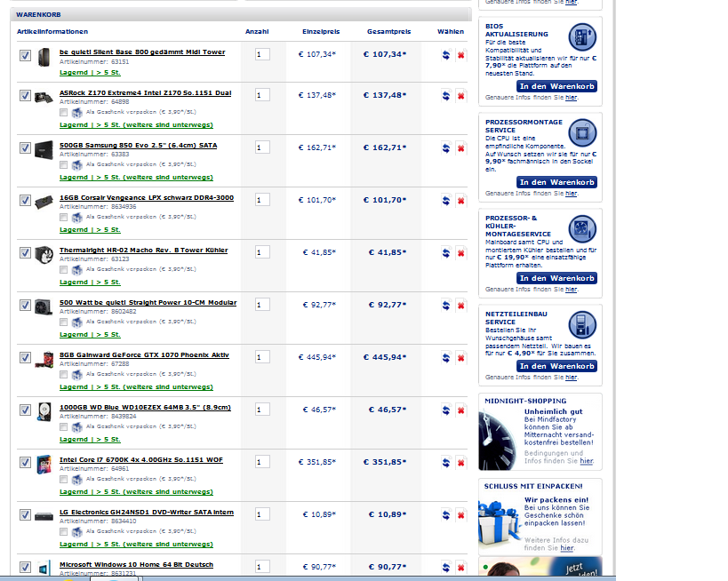Click the Kühler-Montageservice fan icon
The width and height of the screenshot is (728, 581).
coord(582,229)
